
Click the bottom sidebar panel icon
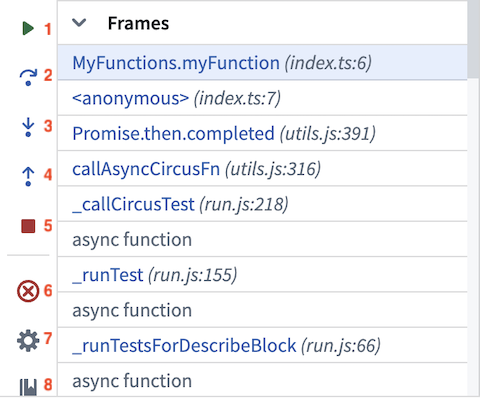pos(28,387)
